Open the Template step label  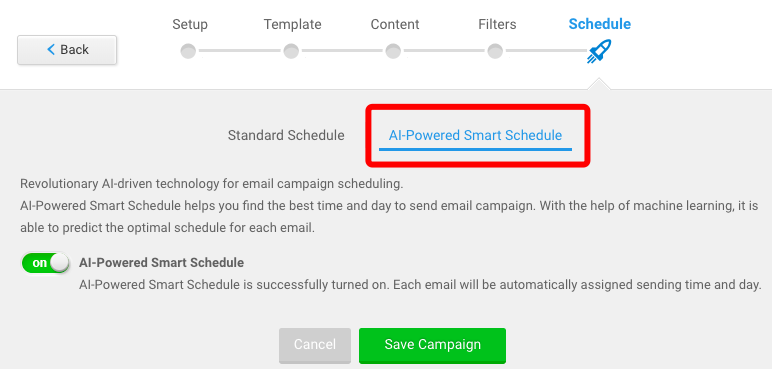292,24
